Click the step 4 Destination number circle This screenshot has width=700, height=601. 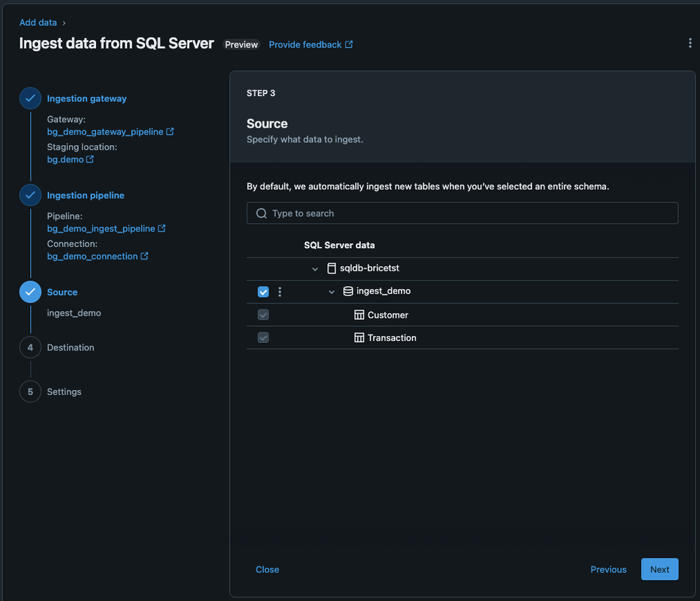tap(30, 347)
